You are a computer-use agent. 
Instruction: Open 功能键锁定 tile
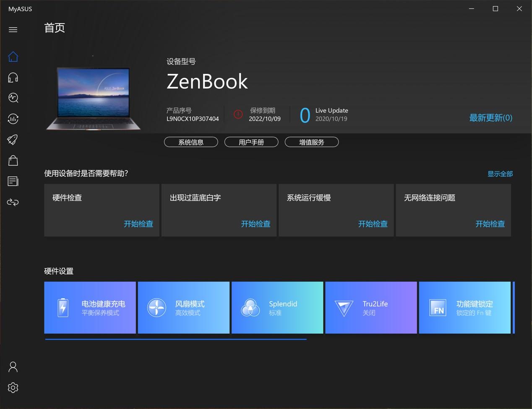pyautogui.click(x=465, y=308)
